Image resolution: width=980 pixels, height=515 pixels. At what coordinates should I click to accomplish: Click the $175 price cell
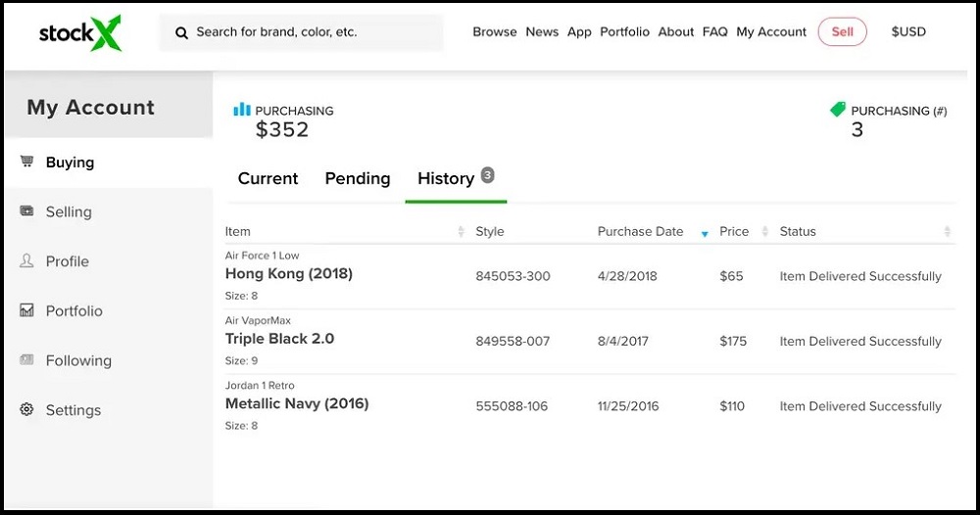733,342
